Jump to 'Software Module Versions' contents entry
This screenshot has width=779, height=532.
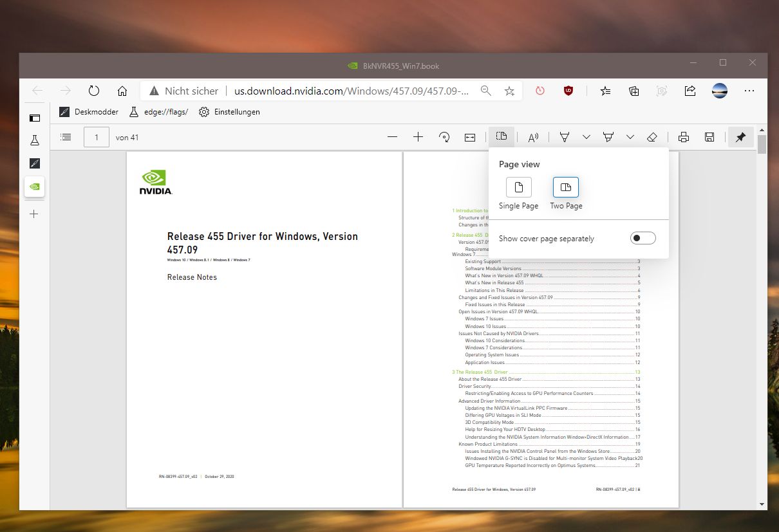pyautogui.click(x=552, y=269)
